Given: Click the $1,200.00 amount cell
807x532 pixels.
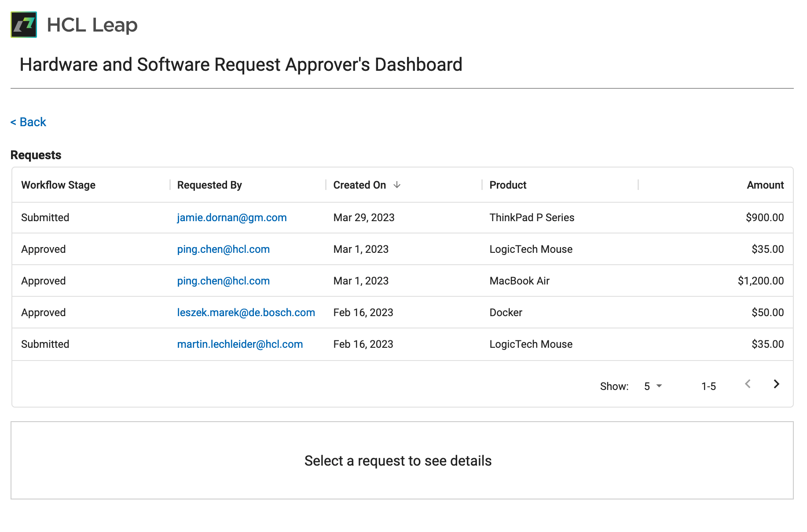Looking at the screenshot, I should [x=761, y=281].
